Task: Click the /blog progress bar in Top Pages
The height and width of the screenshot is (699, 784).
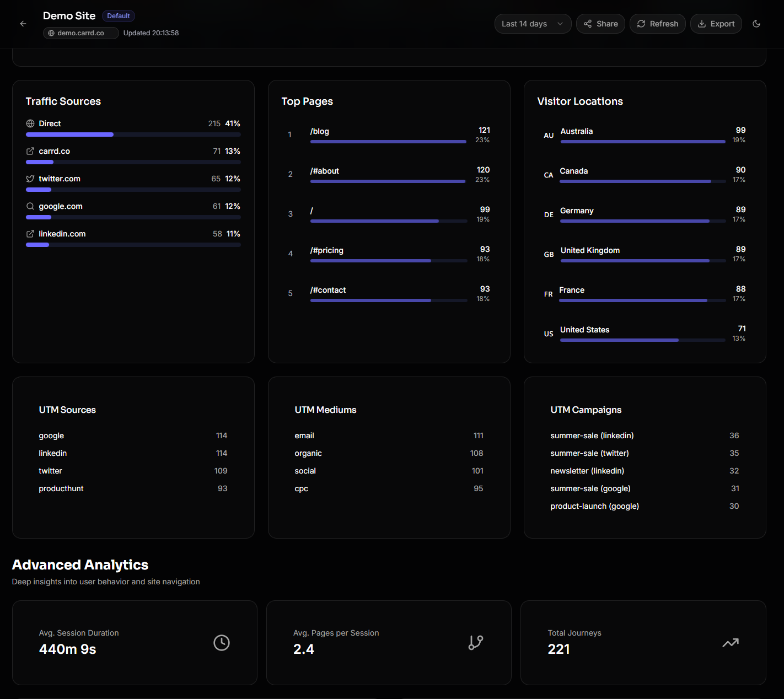Action: point(388,141)
